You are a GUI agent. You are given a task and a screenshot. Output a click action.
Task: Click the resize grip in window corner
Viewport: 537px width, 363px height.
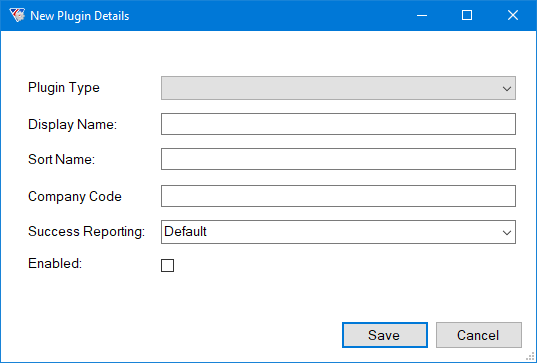530,356
